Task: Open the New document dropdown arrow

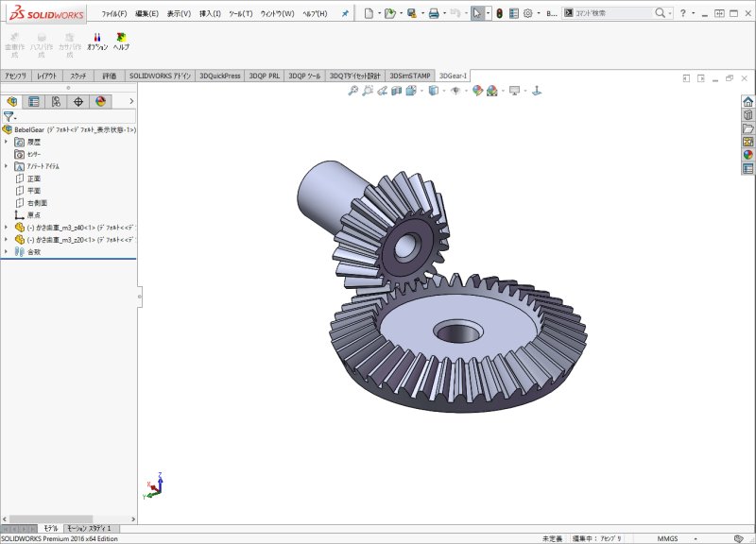Action: click(x=380, y=13)
